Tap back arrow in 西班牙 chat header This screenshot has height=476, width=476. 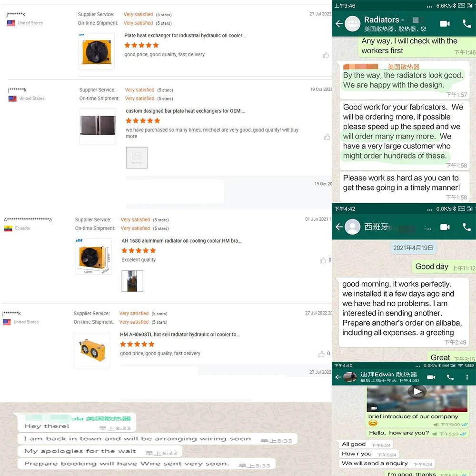click(339, 227)
